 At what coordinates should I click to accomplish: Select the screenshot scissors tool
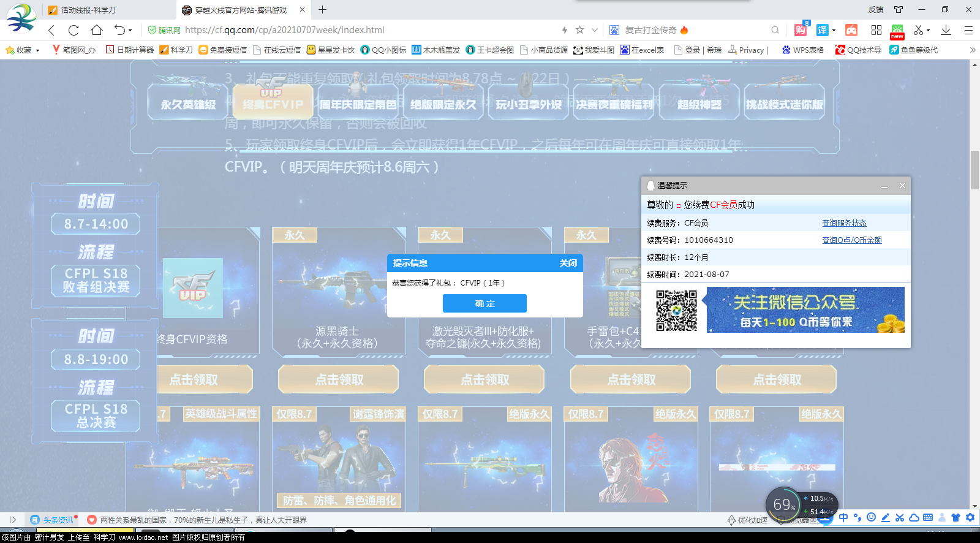pos(918,30)
